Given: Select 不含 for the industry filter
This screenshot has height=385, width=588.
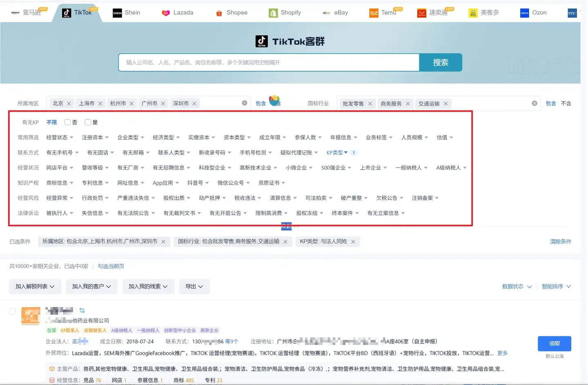Looking at the screenshot, I should click(x=566, y=103).
